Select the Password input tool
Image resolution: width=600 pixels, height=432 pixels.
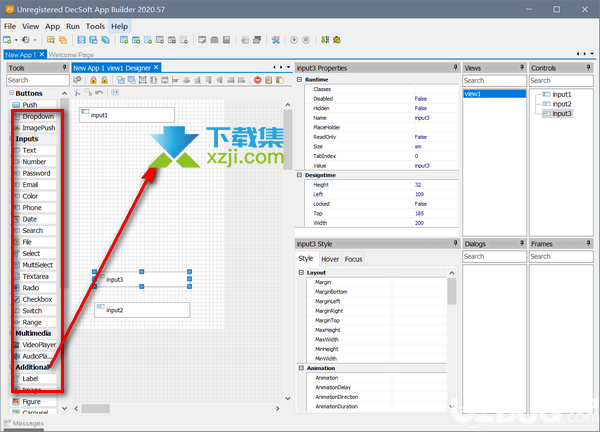click(36, 173)
